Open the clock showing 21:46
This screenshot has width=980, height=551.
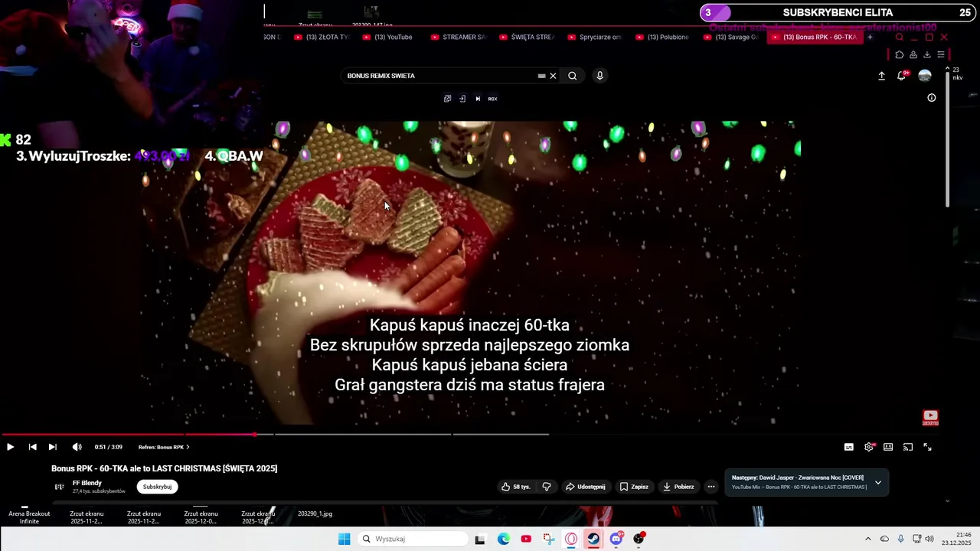coord(956,539)
